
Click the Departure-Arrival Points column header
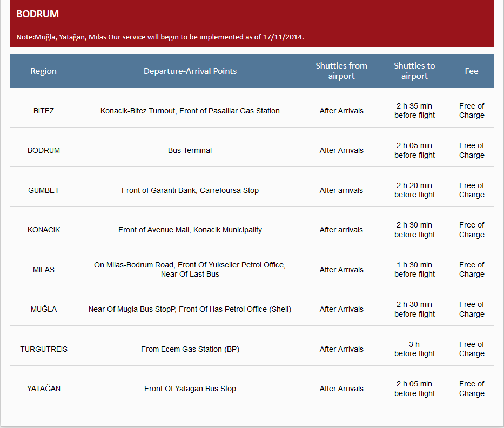(190, 71)
